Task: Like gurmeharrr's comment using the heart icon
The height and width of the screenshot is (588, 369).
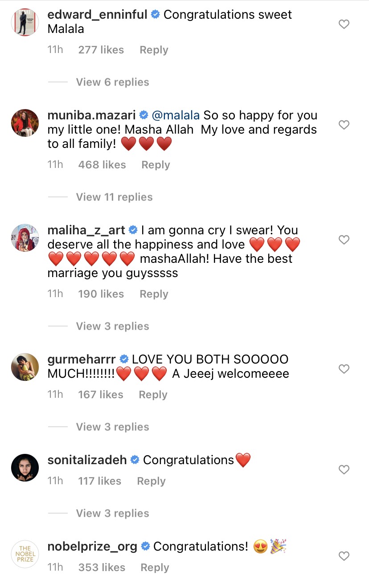Action: click(x=344, y=369)
